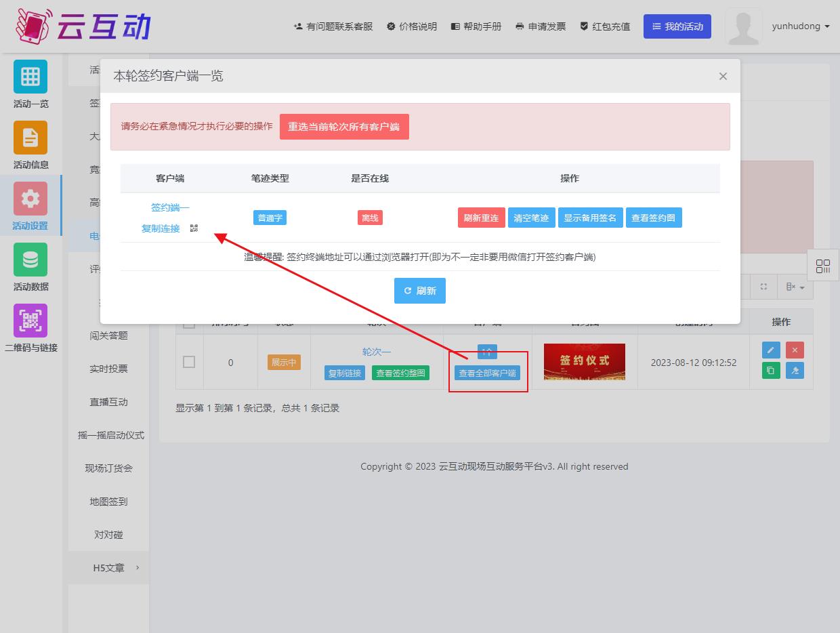The image size is (840, 633).
Task: Tick the checkbox in the first table row
Action: tap(189, 362)
